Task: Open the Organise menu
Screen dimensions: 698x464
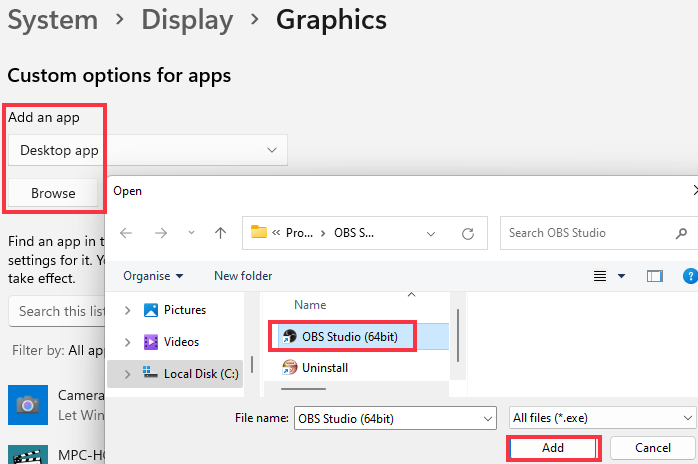Action: coord(153,275)
